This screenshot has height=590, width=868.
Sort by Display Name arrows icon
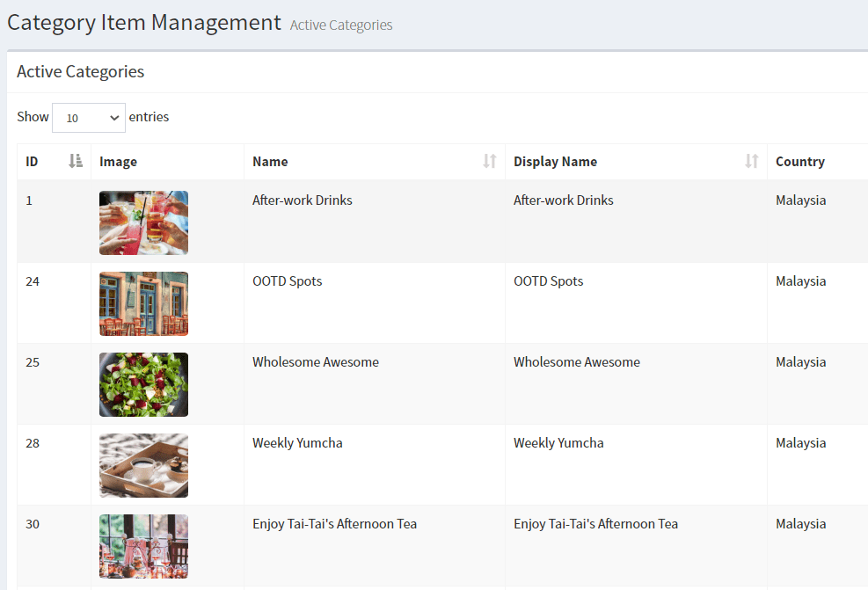751,161
